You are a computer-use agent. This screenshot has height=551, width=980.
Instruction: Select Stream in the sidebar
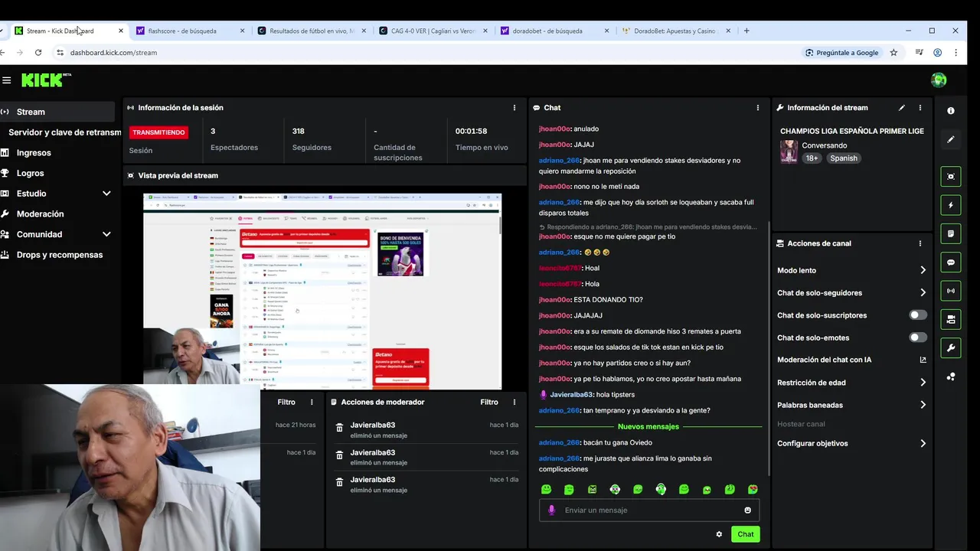coord(57,112)
